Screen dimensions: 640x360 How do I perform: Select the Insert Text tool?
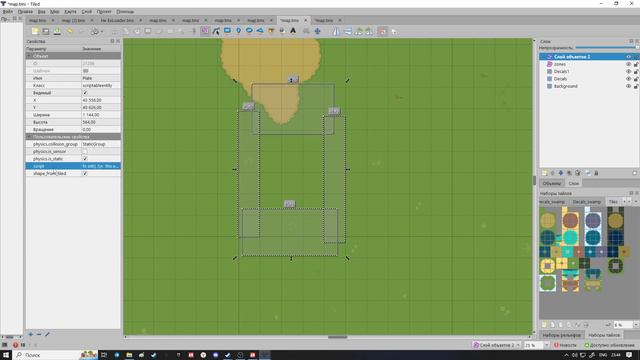pos(293,31)
